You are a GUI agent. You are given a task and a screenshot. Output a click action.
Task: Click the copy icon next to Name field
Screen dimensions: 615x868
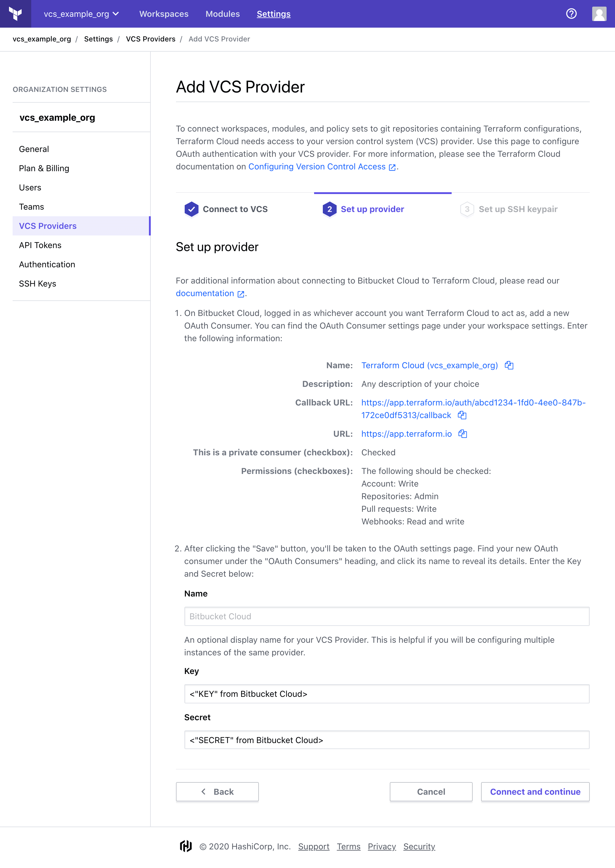tap(510, 366)
